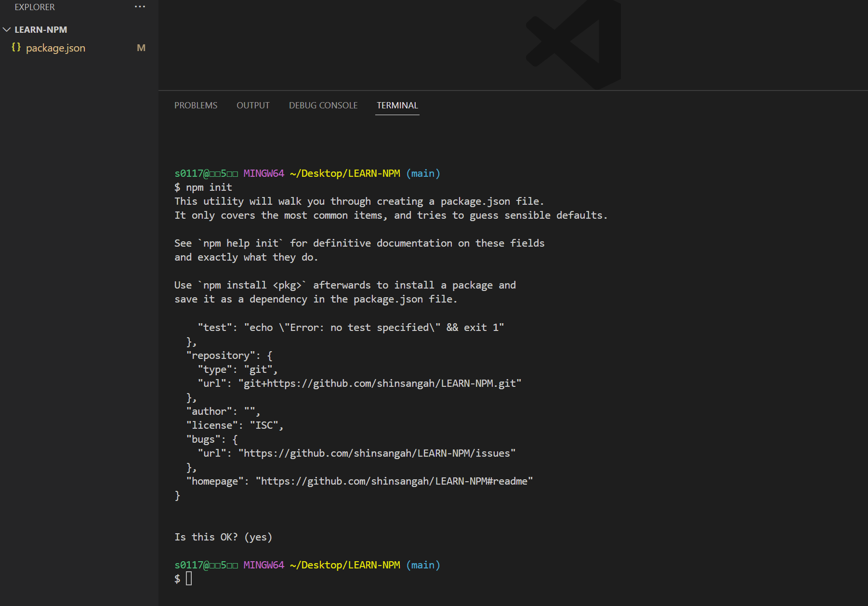This screenshot has width=868, height=606.
Task: Click the LEARN-NPM#readme homepage URL
Action: [394, 481]
